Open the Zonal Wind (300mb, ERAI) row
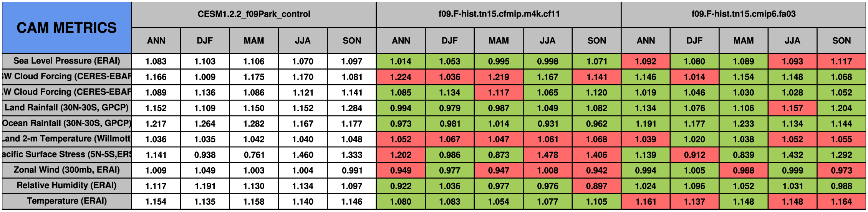This screenshot has width=868, height=212. (x=67, y=170)
